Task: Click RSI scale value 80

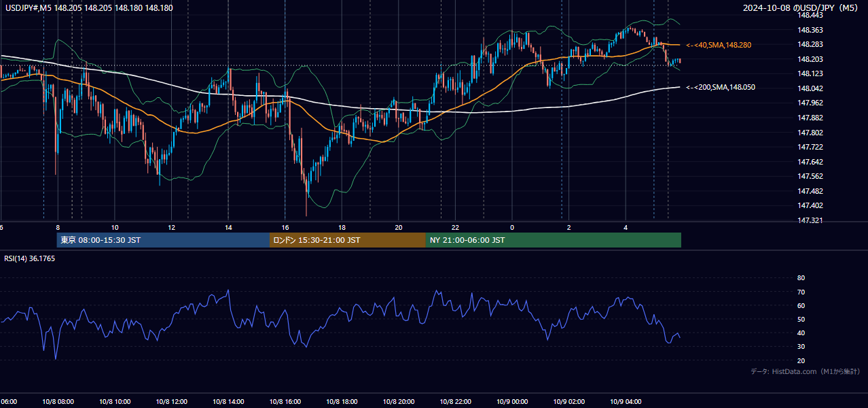Action: pos(801,278)
